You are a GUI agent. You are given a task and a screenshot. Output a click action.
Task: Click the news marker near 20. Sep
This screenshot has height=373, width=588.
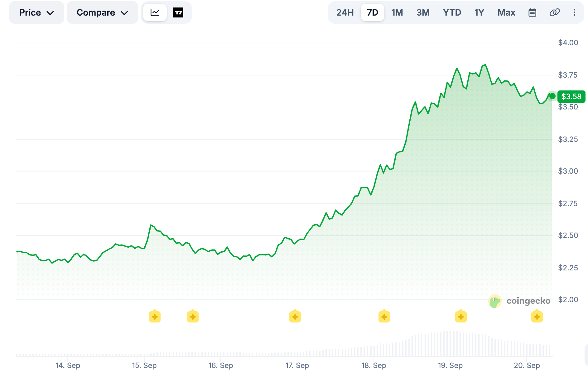click(x=537, y=317)
